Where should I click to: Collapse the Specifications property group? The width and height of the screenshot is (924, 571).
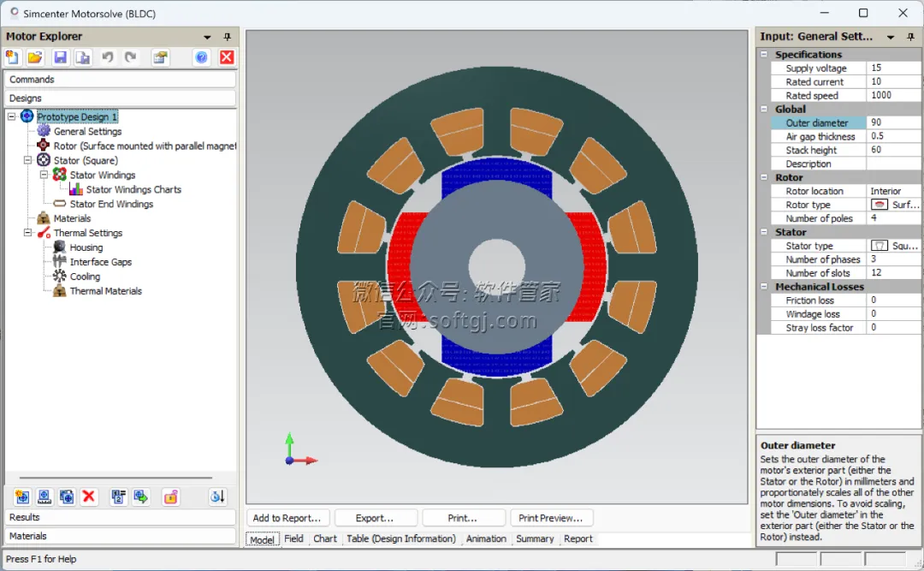click(764, 54)
